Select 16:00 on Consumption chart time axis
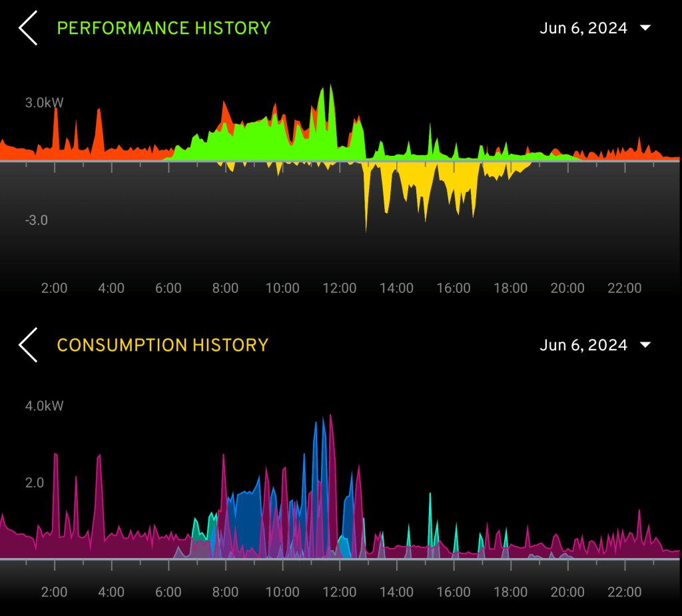The image size is (682, 616). click(454, 592)
